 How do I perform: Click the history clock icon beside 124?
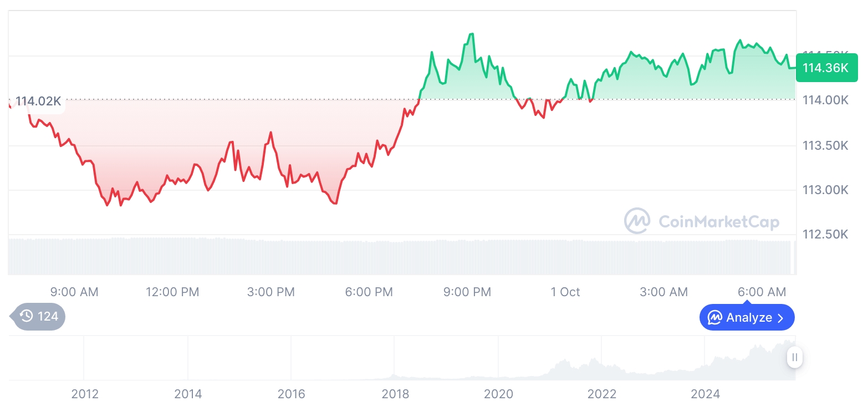click(x=26, y=317)
